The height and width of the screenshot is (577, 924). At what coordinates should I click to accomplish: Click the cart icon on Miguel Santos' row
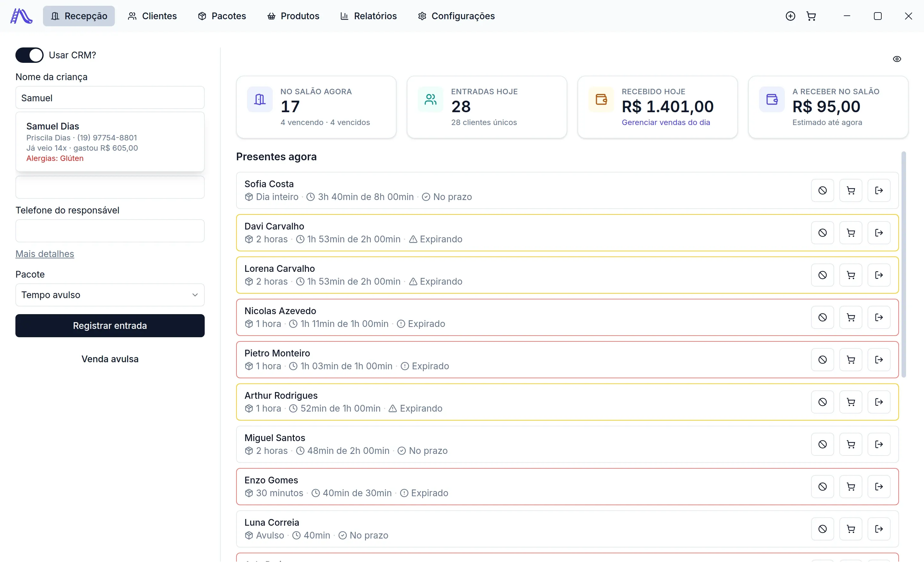[851, 444]
